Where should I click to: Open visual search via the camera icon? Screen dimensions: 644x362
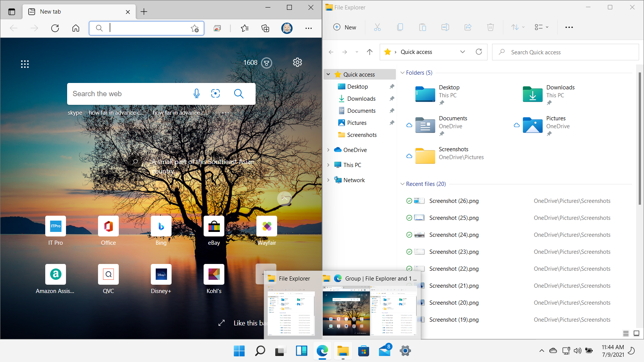tap(215, 94)
